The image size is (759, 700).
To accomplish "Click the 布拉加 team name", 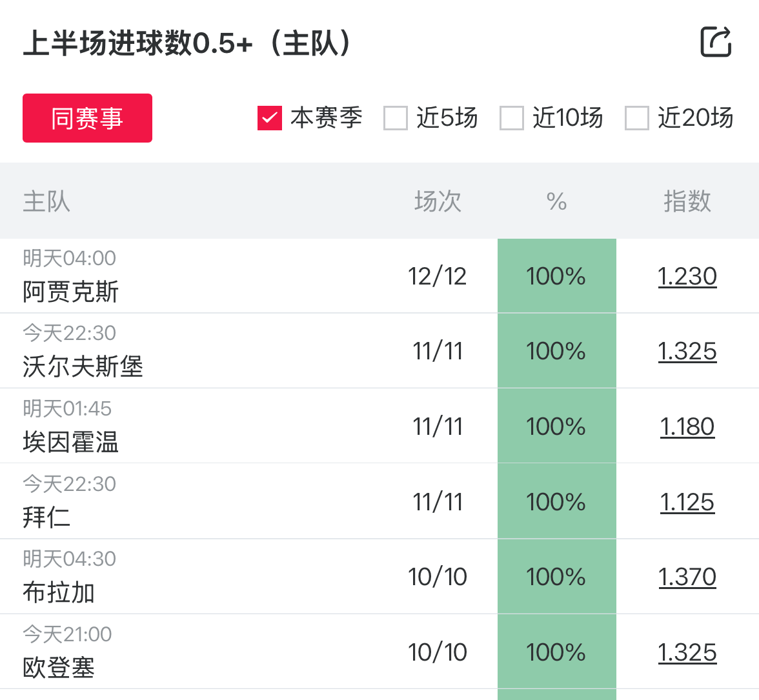I will coord(59,592).
